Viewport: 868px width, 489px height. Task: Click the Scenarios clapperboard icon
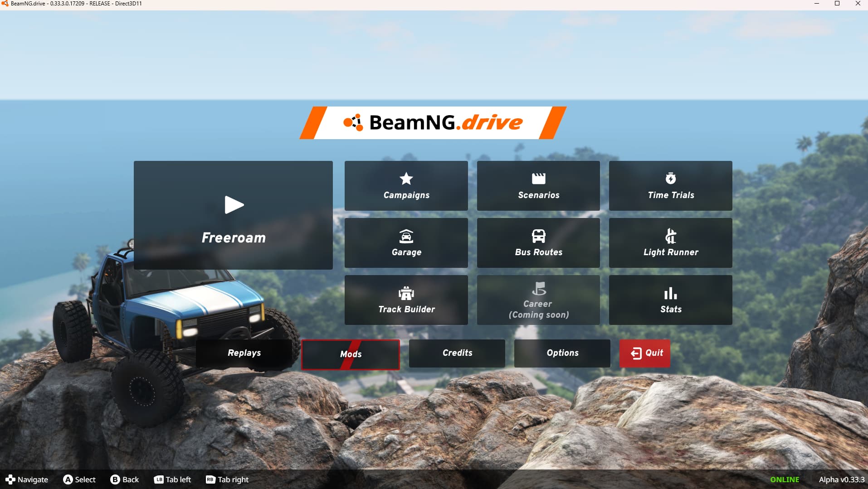[538, 179]
